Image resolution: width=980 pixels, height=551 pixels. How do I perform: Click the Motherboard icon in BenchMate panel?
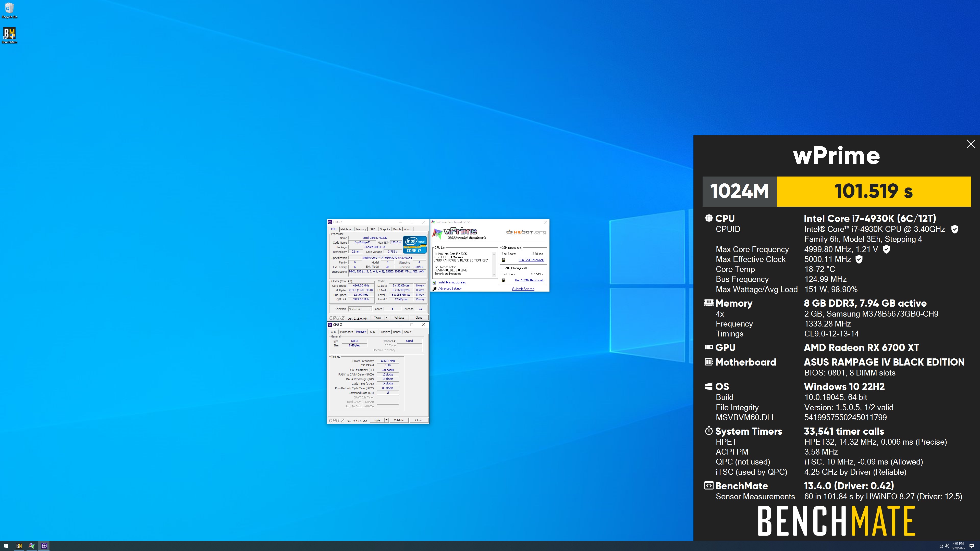pyautogui.click(x=708, y=362)
